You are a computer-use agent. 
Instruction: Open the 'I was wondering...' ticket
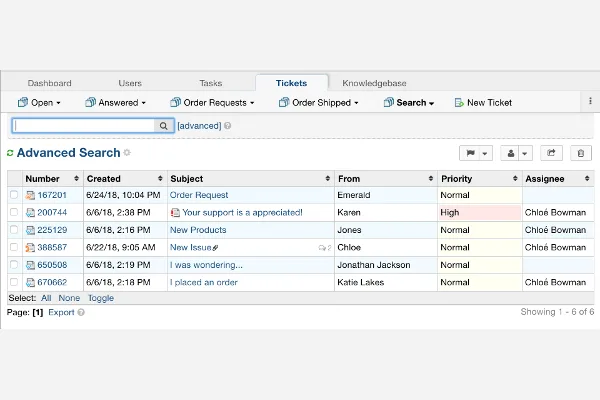point(206,265)
